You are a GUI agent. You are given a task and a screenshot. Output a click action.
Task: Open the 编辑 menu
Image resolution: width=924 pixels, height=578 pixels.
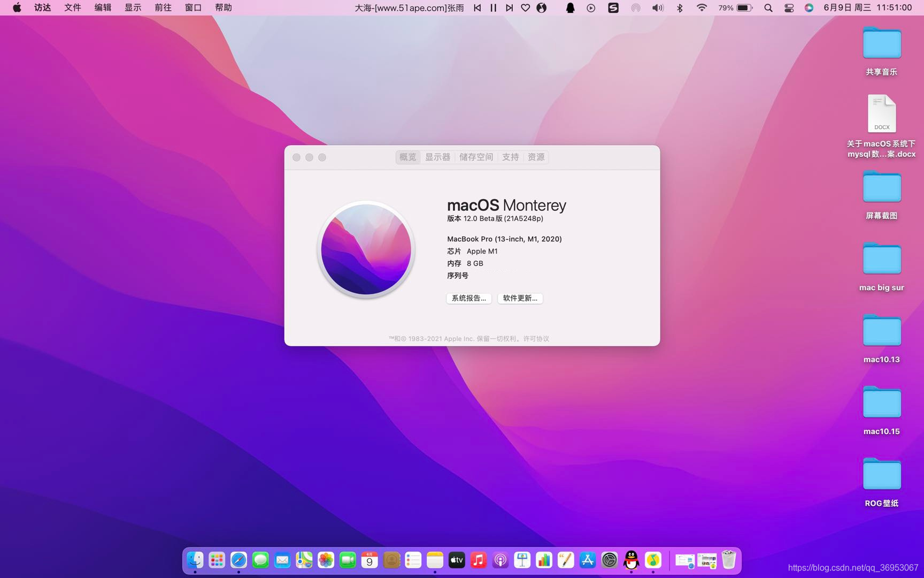[103, 7]
